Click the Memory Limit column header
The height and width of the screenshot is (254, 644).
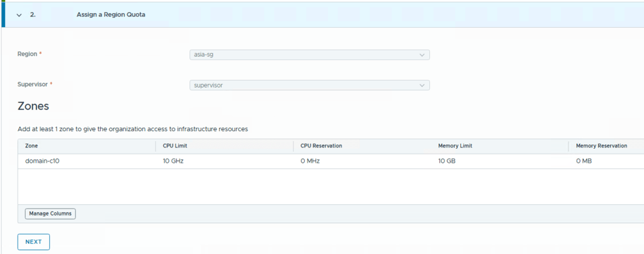455,146
